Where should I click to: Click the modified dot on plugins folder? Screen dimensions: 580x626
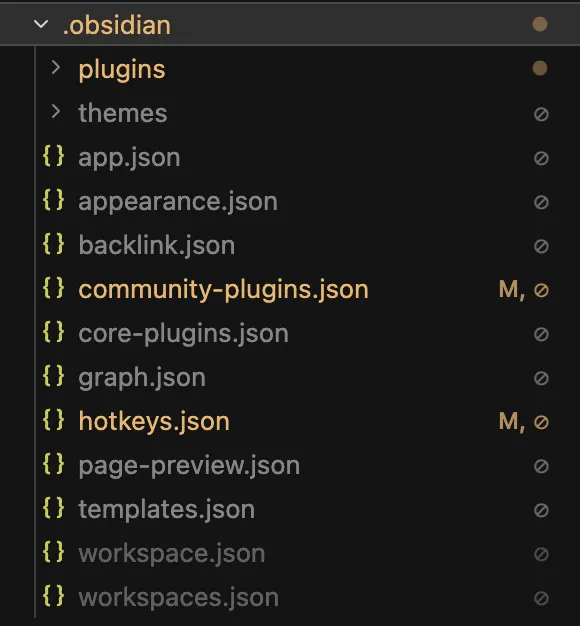(540, 68)
